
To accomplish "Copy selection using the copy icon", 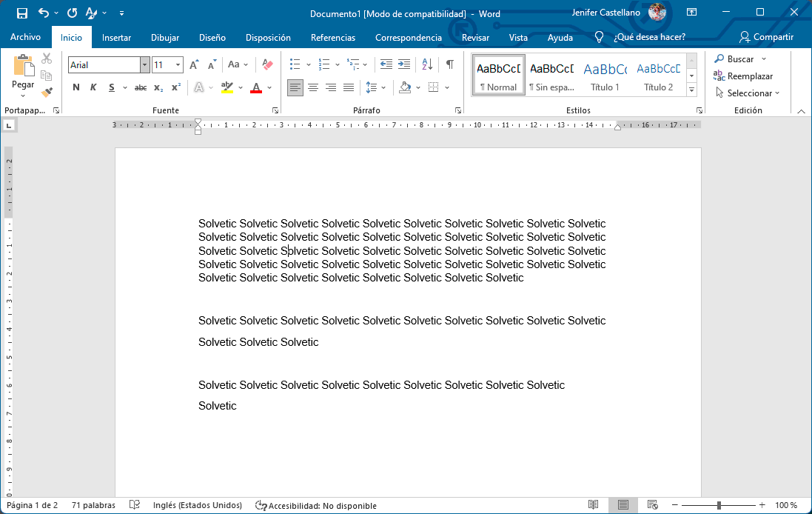I will (47, 76).
